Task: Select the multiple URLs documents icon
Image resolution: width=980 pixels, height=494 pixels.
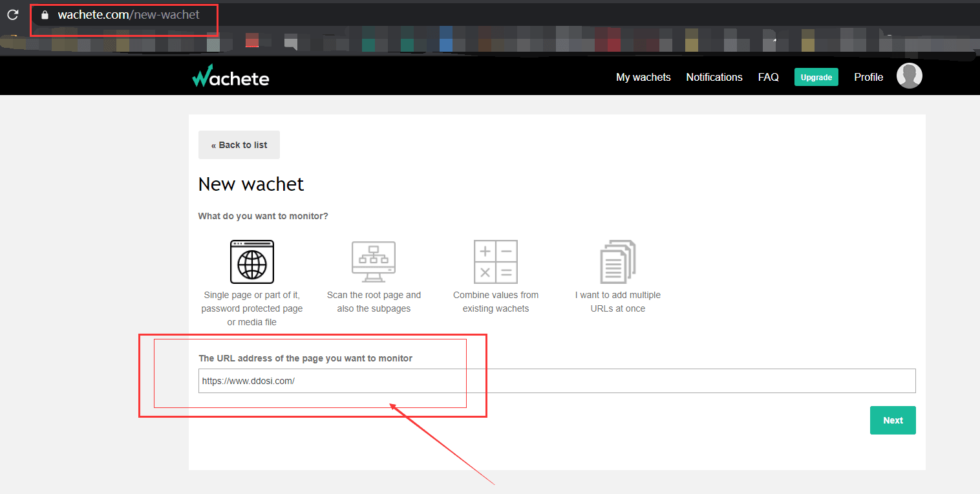Action: (618, 262)
